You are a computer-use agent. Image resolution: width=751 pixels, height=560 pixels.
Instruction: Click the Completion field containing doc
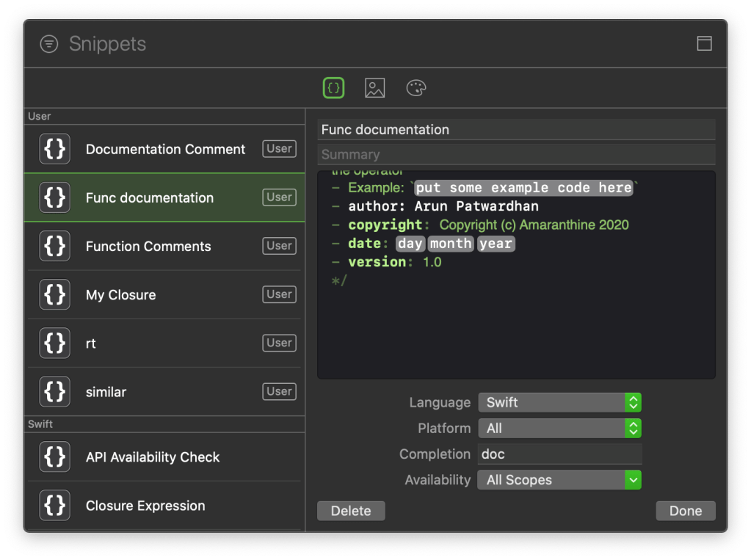(x=559, y=454)
